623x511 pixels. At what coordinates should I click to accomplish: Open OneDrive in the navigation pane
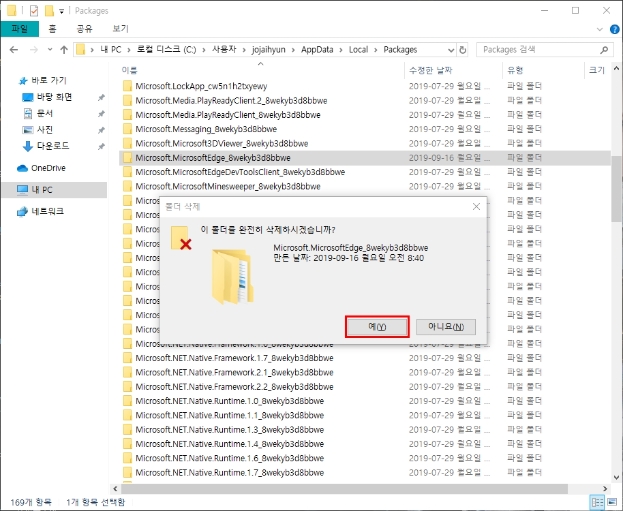[x=48, y=168]
